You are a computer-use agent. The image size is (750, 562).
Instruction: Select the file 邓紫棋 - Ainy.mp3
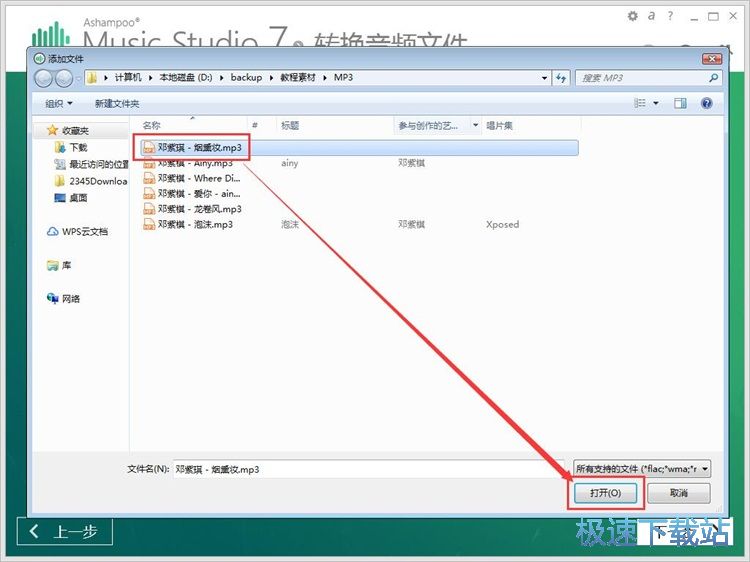click(x=195, y=163)
